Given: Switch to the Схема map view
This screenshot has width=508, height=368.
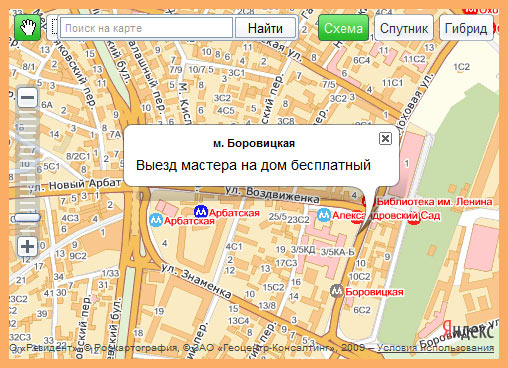Looking at the screenshot, I should [343, 28].
